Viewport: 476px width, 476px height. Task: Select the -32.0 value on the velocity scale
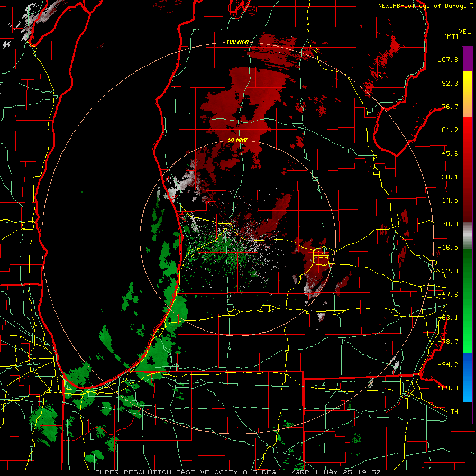(x=448, y=271)
